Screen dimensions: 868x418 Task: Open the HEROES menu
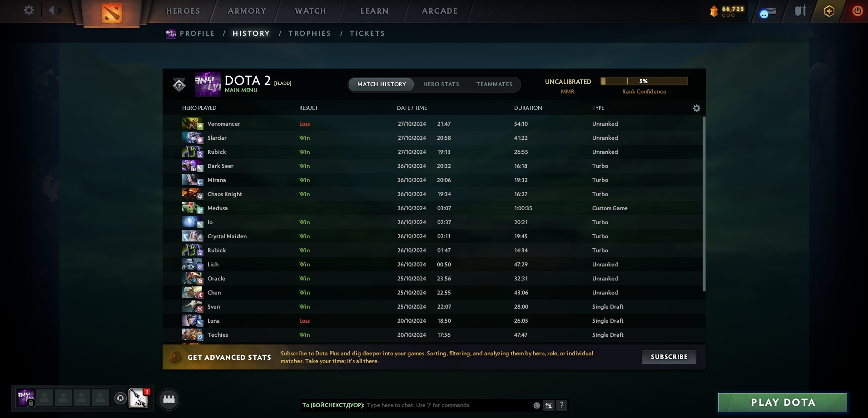click(x=183, y=11)
